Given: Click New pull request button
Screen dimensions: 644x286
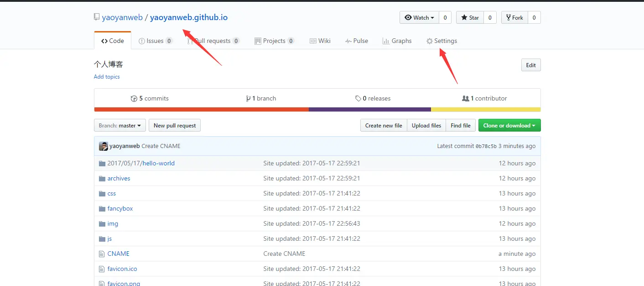Looking at the screenshot, I should pyautogui.click(x=175, y=126).
